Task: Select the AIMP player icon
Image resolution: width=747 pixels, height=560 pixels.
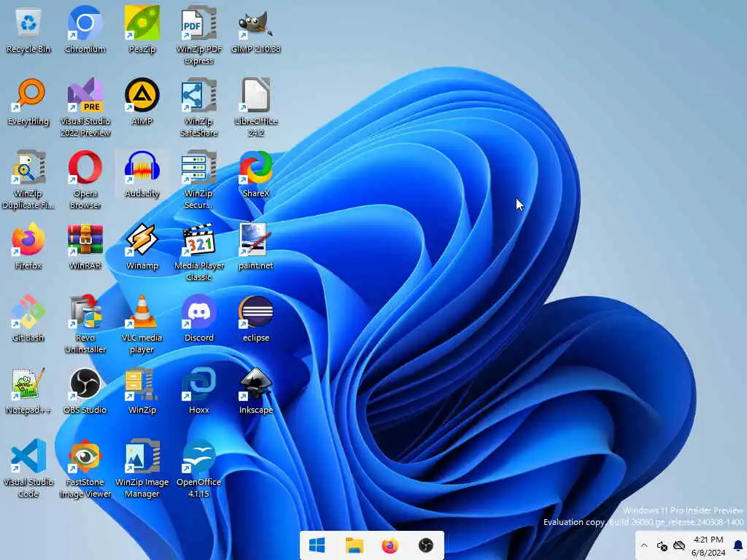Action: pos(142,102)
